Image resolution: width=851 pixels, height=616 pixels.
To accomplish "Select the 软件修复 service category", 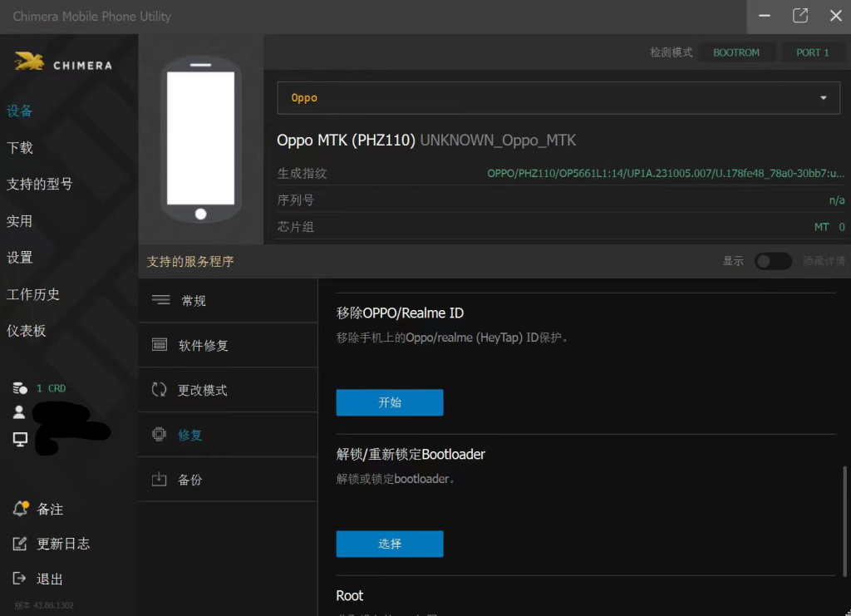I will coord(228,345).
